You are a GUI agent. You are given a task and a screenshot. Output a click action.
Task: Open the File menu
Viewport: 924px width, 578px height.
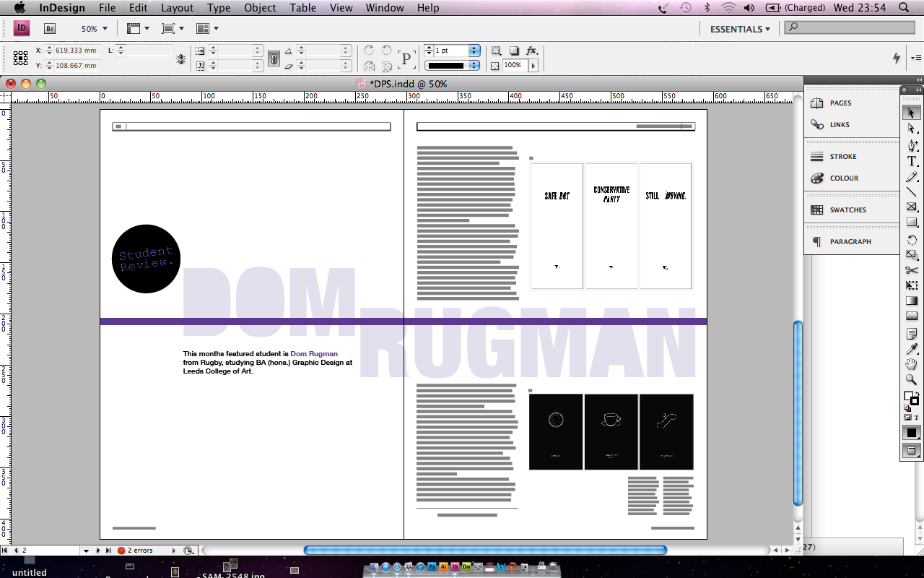[107, 8]
